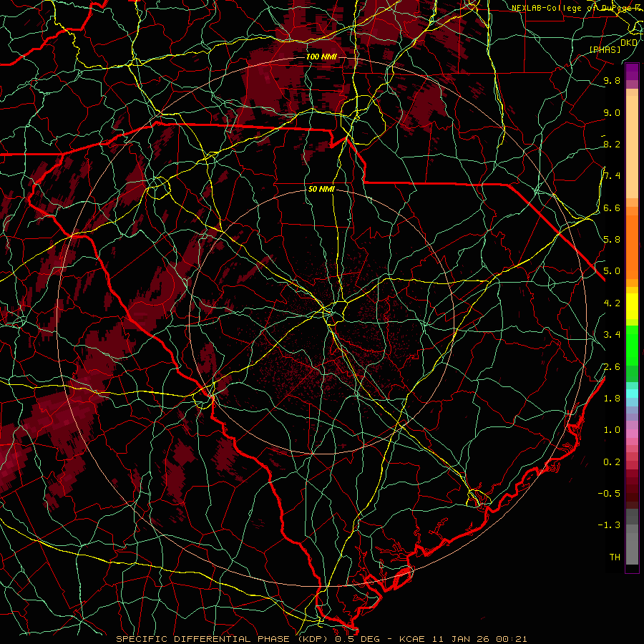Click the 6.6 scale label
644x644 pixels.
click(x=612, y=208)
